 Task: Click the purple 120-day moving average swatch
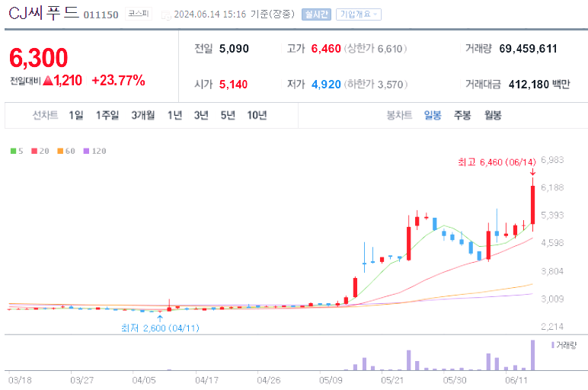tap(86, 151)
